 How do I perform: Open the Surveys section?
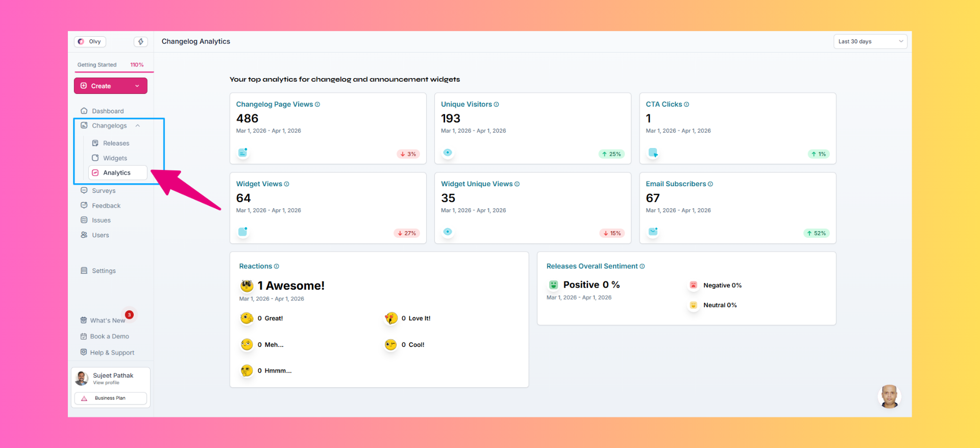click(104, 191)
